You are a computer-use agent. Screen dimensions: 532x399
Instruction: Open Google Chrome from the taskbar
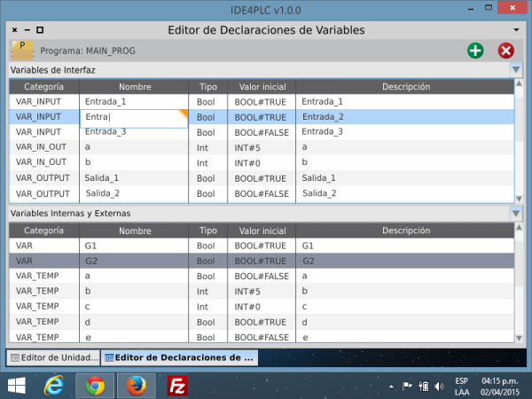[95, 386]
